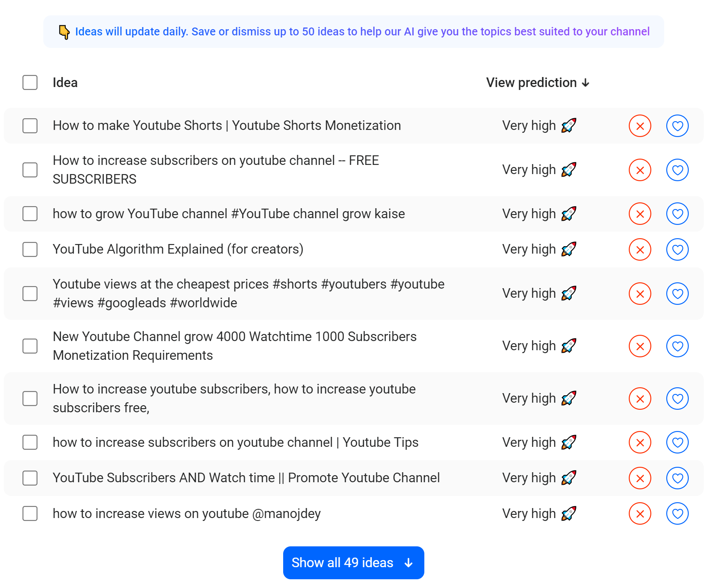Tick the @manojdey views idea checkbox
The height and width of the screenshot is (588, 705).
coord(30,513)
